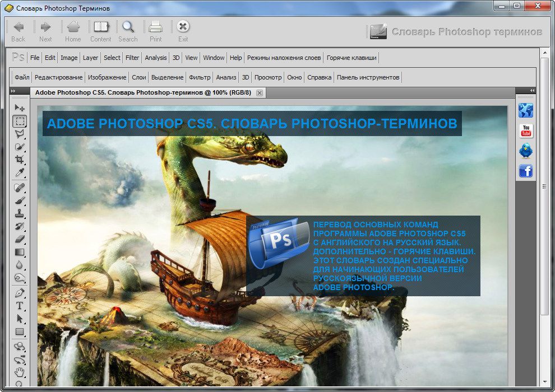Screen dimensions: 555x392
Task: Click the Twitter bird icon
Action: click(x=526, y=151)
